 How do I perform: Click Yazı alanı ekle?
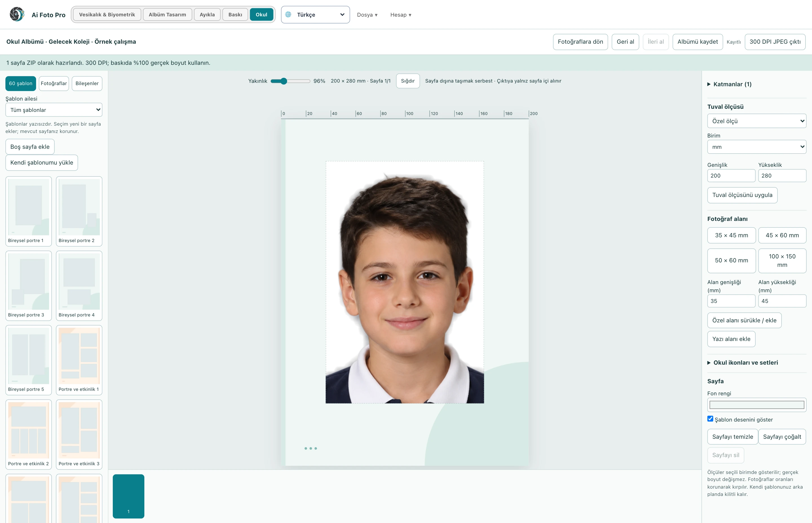[x=731, y=339]
